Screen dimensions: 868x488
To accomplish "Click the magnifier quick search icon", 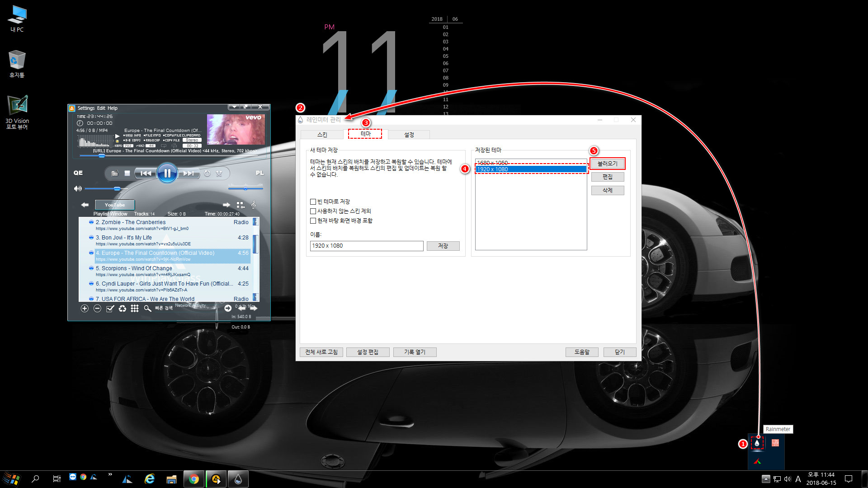I will click(x=147, y=308).
